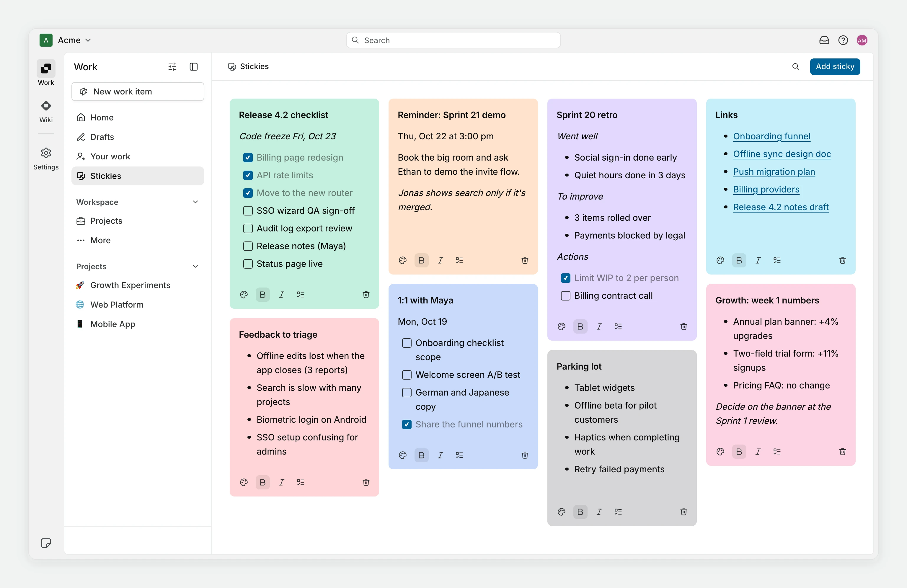The width and height of the screenshot is (907, 588).
Task: Delete the Parking lot sticky
Action: point(684,512)
